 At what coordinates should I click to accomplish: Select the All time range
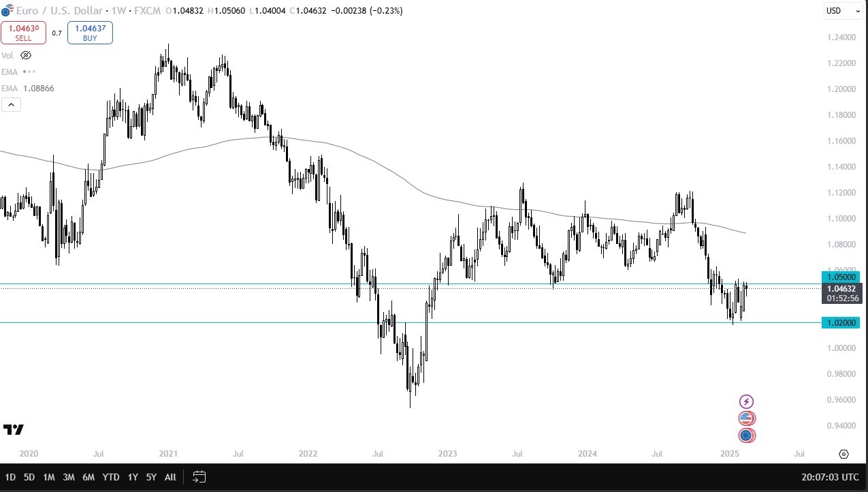coord(170,477)
